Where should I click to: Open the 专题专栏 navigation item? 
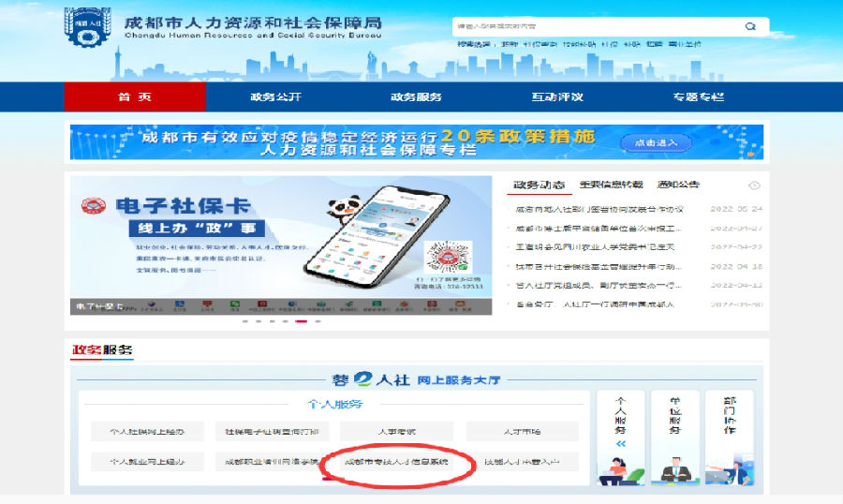[x=699, y=96]
